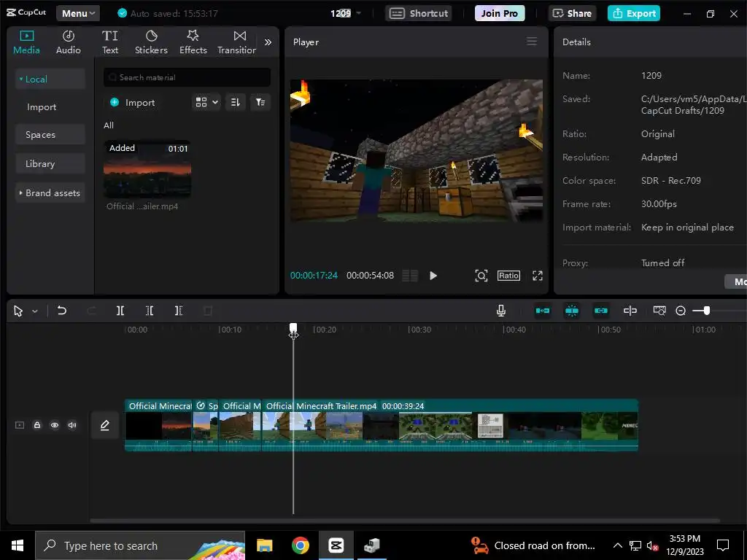Export the project
This screenshot has width=747, height=560.
634,13
